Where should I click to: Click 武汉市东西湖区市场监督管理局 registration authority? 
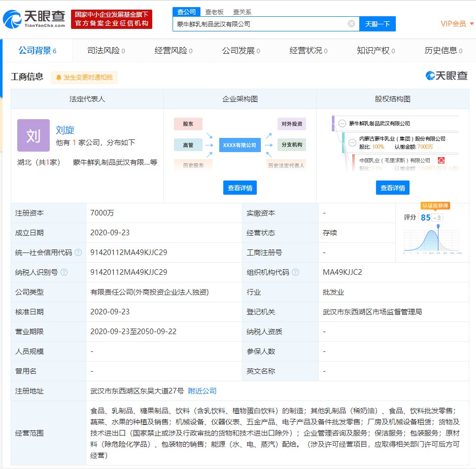(372, 311)
